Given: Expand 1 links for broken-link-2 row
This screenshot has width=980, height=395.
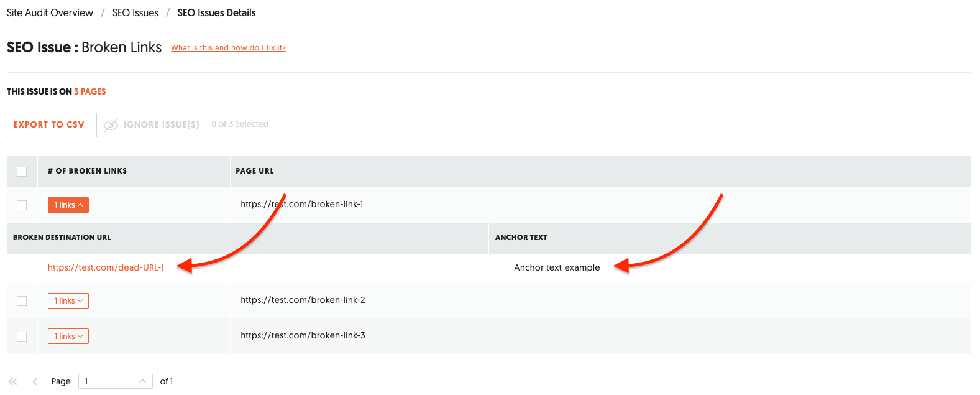Looking at the screenshot, I should click(68, 301).
